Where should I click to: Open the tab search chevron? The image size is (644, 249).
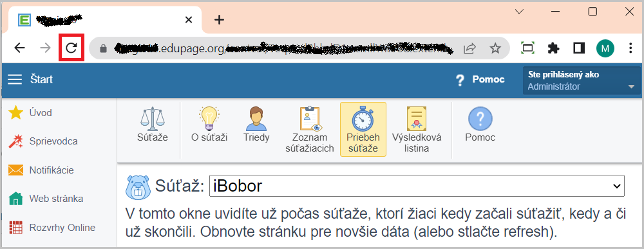point(520,12)
